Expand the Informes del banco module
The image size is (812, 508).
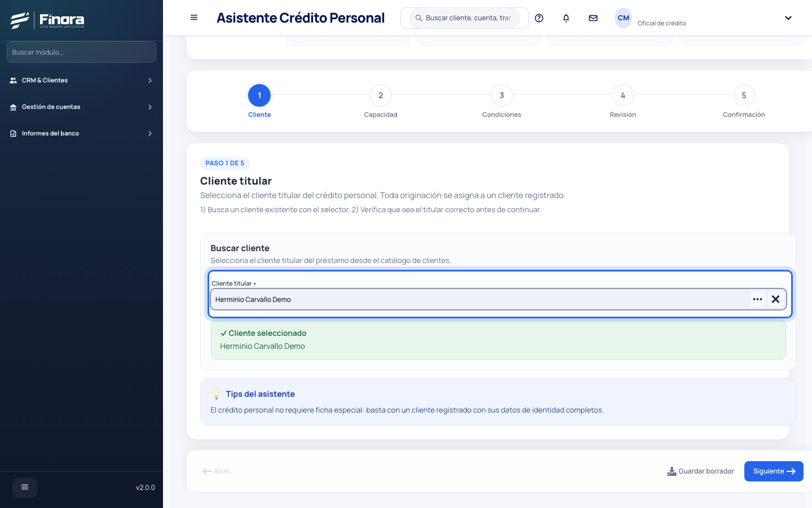coord(81,134)
